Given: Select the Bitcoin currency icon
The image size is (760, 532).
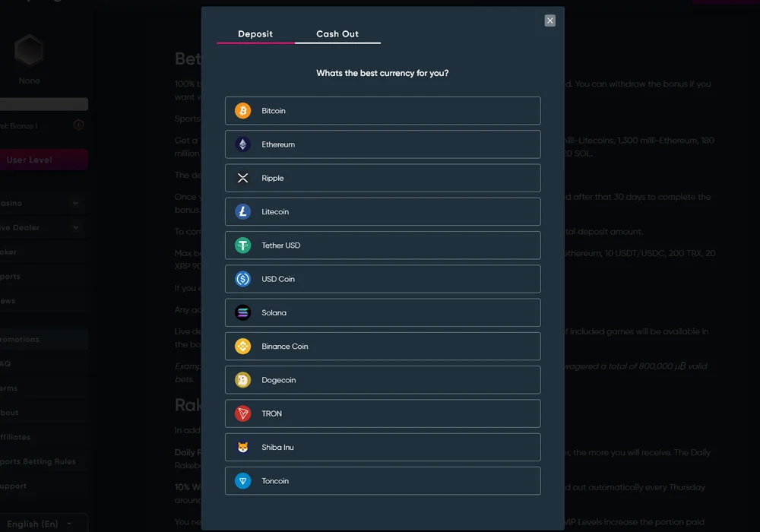Looking at the screenshot, I should (x=242, y=110).
